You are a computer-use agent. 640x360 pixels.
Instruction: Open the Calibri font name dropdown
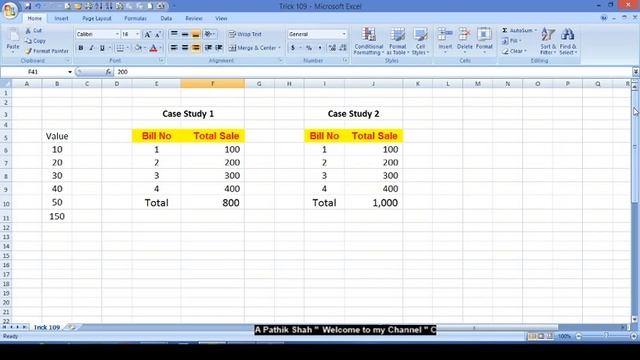pos(117,34)
